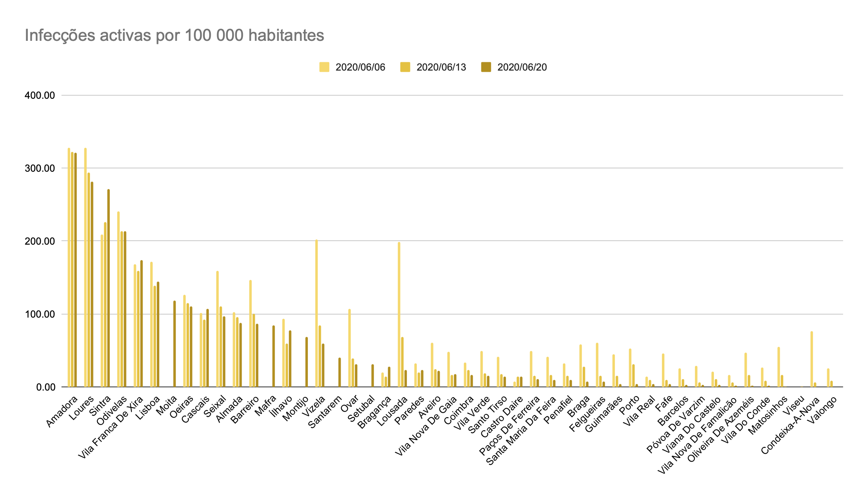Select the 2020/06/13 legend label
This screenshot has height=498, width=868.
(x=441, y=67)
